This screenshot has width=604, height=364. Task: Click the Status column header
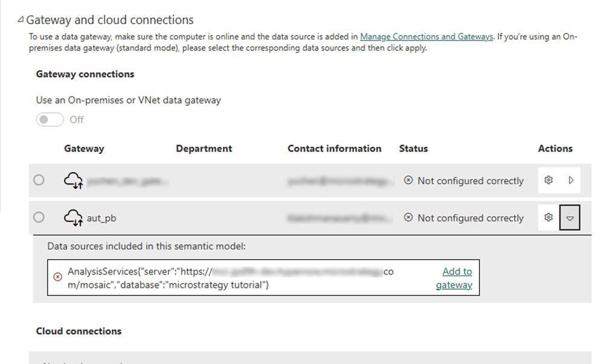pyautogui.click(x=413, y=148)
